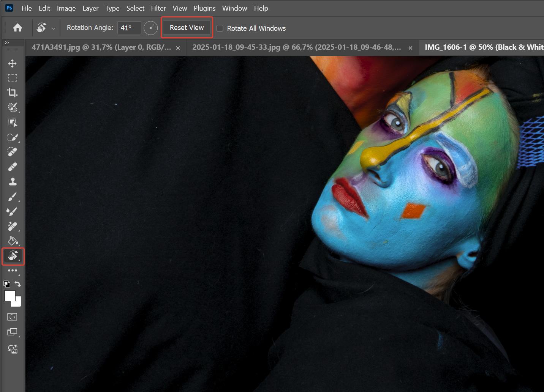Screen dimensions: 544x392
Task: Open the Filter menu
Action: [x=158, y=8]
